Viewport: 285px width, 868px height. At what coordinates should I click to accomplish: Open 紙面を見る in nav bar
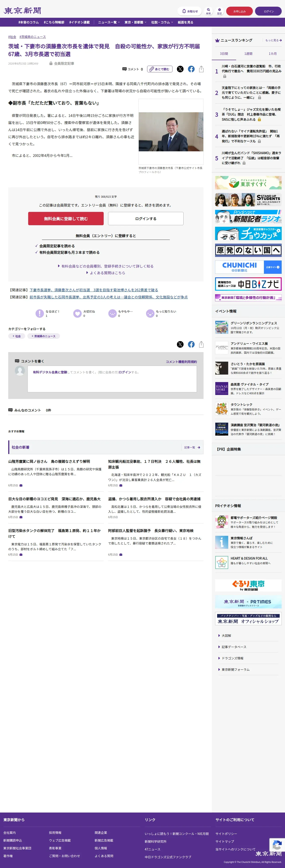pos(186,22)
